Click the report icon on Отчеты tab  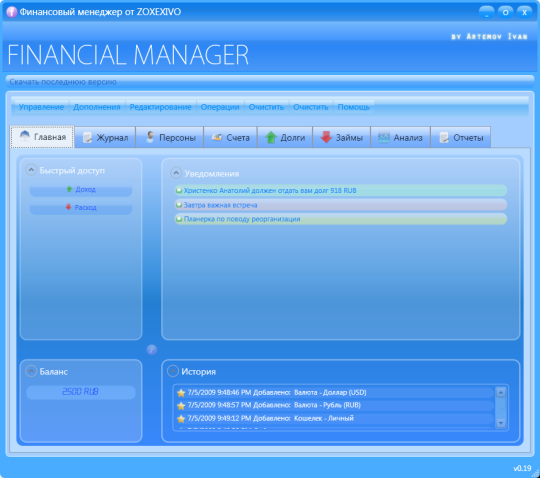coord(444,137)
